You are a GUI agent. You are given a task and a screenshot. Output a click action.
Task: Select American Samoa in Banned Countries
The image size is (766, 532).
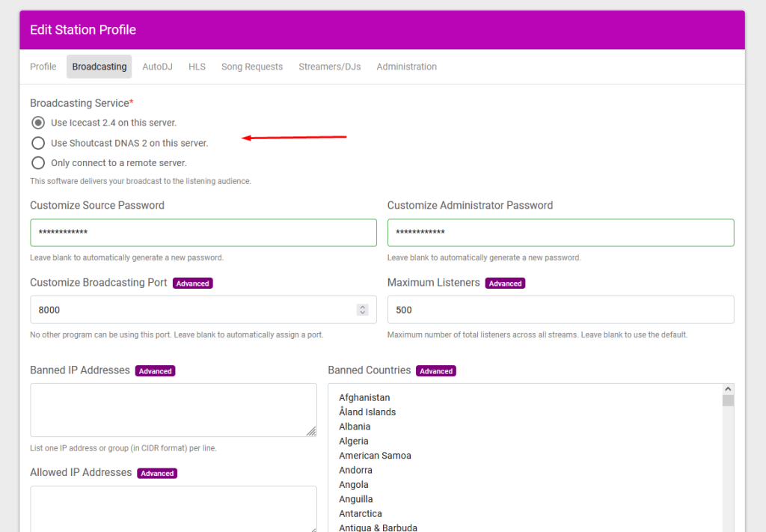coord(375,455)
